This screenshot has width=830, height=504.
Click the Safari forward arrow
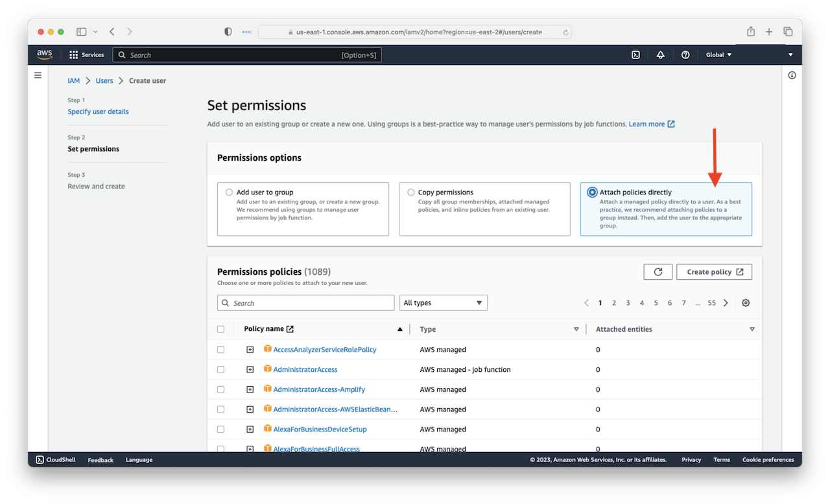(130, 32)
